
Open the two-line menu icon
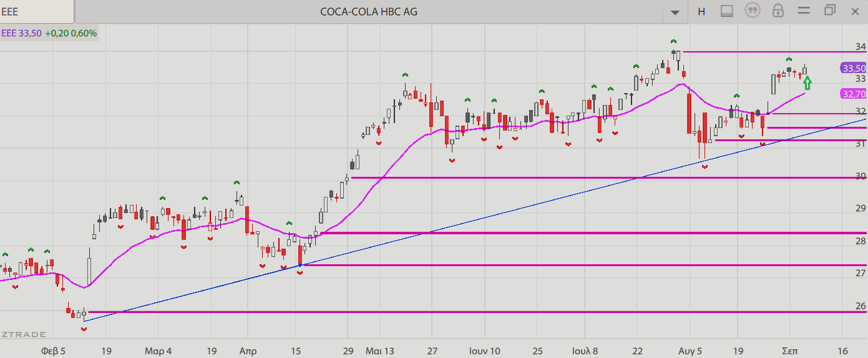(804, 11)
